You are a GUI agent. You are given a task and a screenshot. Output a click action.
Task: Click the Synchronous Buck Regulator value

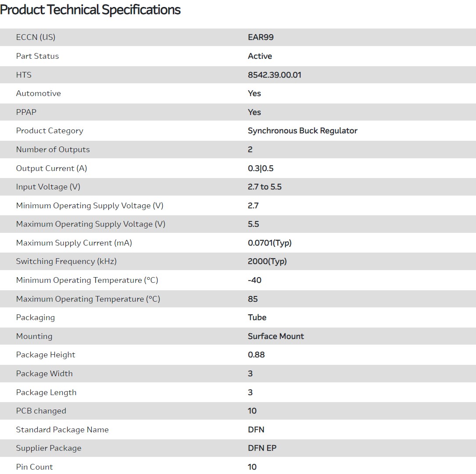point(303,131)
